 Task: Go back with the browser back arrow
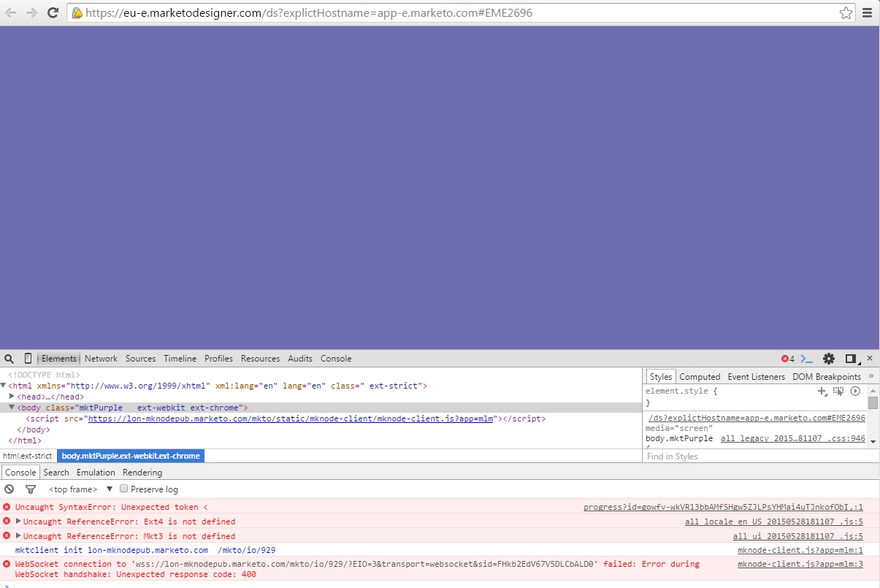pos(11,12)
